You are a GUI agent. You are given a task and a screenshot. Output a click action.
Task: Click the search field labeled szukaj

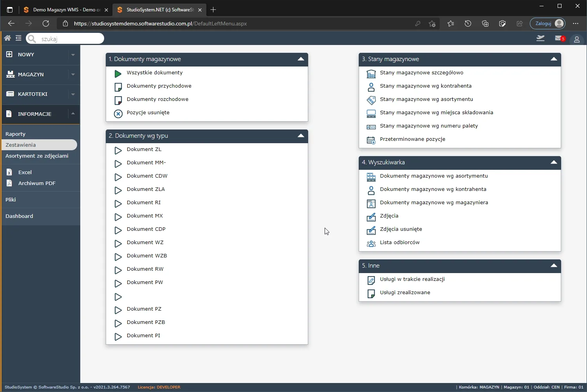pos(65,38)
